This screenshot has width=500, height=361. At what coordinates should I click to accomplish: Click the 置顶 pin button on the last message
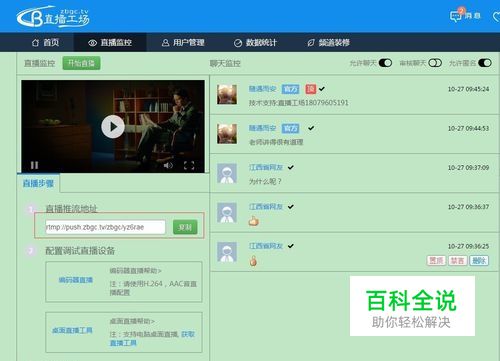436,260
